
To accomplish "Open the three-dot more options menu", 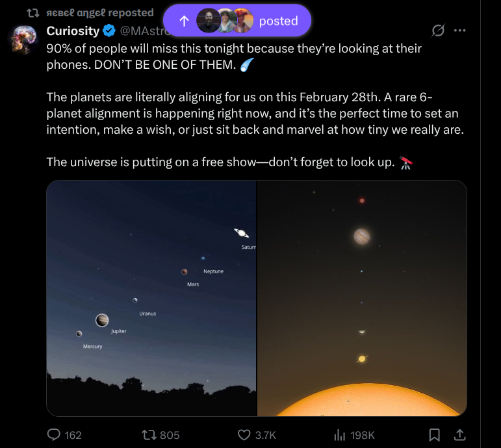I will (x=460, y=31).
